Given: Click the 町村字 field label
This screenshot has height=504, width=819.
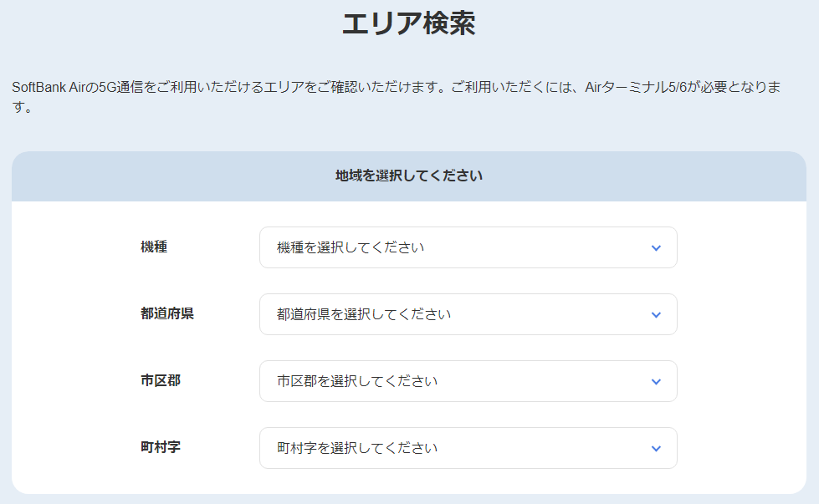Looking at the screenshot, I should (x=161, y=447).
